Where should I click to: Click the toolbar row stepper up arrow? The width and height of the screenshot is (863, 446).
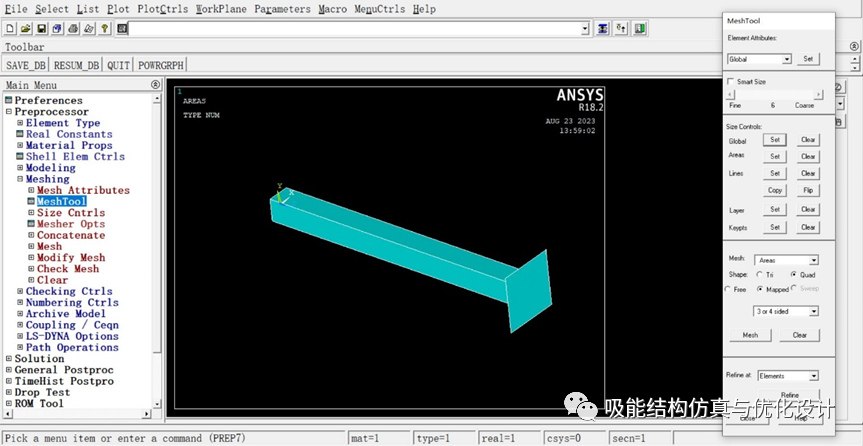(x=855, y=58)
